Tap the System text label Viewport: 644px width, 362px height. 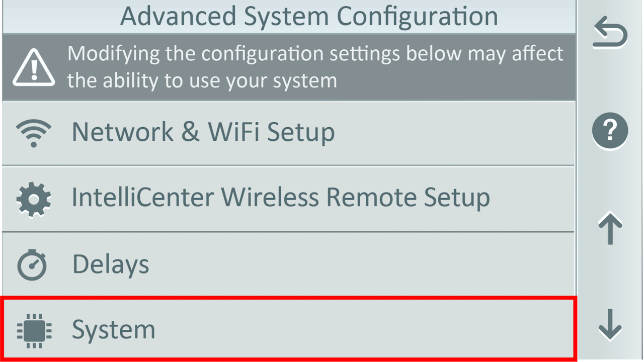pos(113,330)
